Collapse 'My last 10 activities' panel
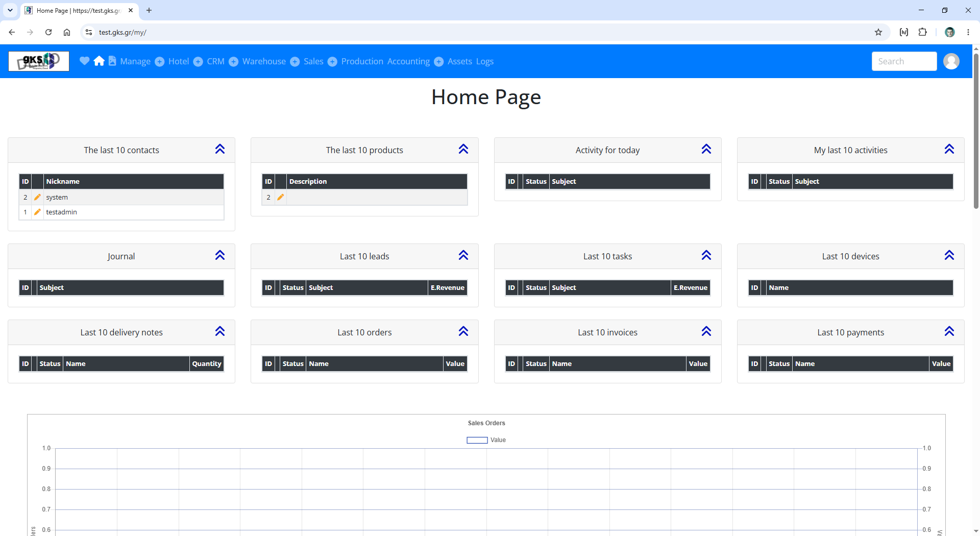 pyautogui.click(x=949, y=149)
